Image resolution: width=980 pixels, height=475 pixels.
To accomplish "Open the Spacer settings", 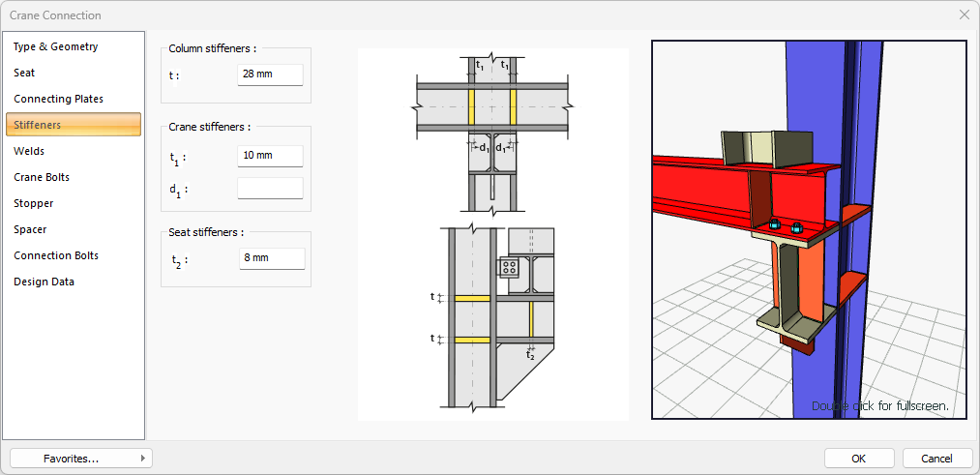I will [x=30, y=229].
